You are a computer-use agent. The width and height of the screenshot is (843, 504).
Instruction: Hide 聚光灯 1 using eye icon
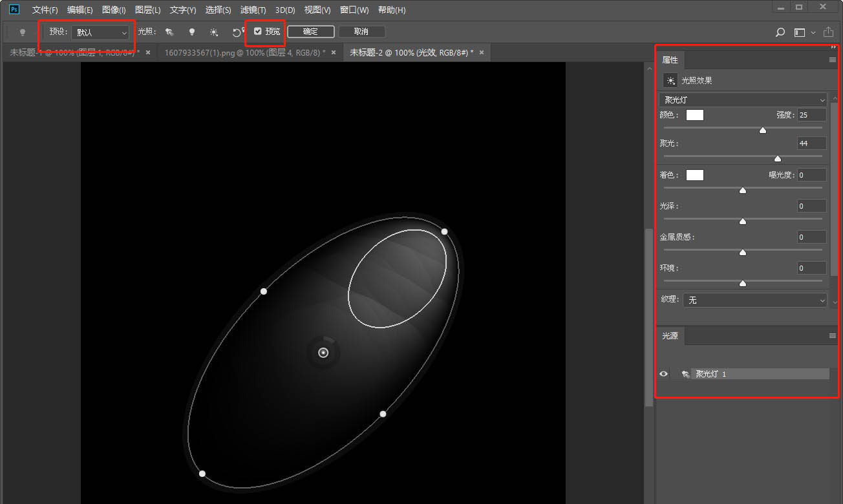click(x=663, y=374)
